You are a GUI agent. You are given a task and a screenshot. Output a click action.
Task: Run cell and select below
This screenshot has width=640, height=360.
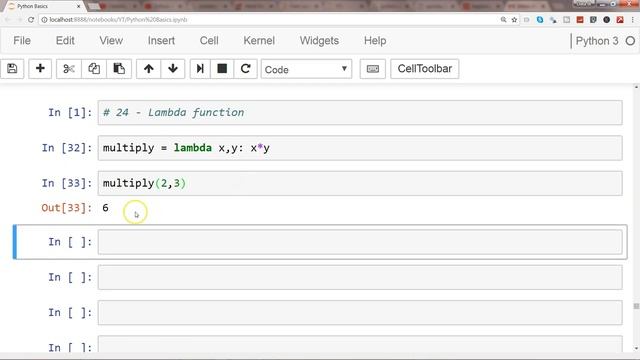point(200,69)
